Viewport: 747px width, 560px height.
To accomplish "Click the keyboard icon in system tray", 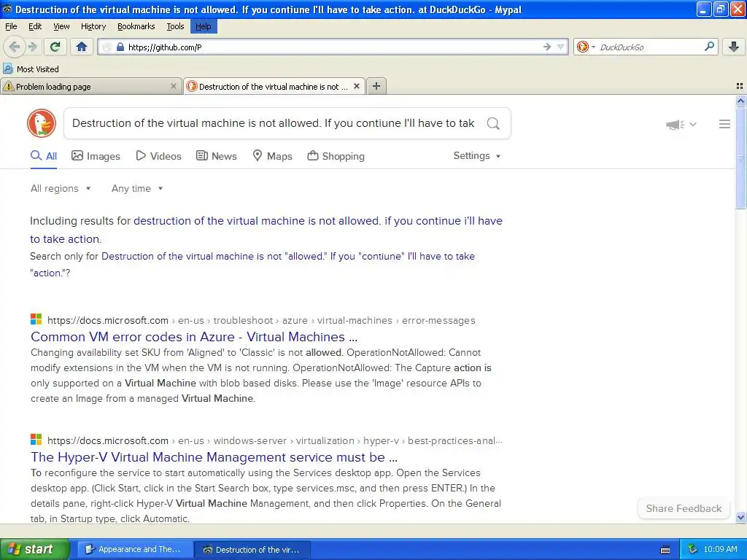I will 665,550.
